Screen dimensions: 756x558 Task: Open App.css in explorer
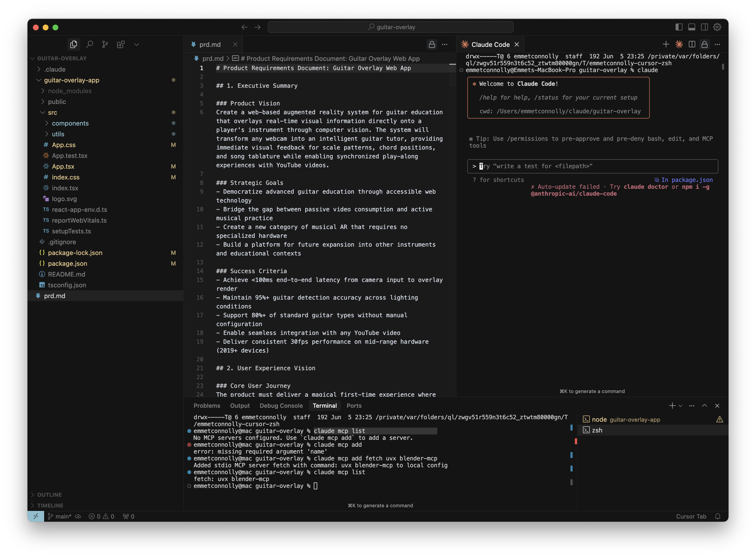(x=105, y=145)
